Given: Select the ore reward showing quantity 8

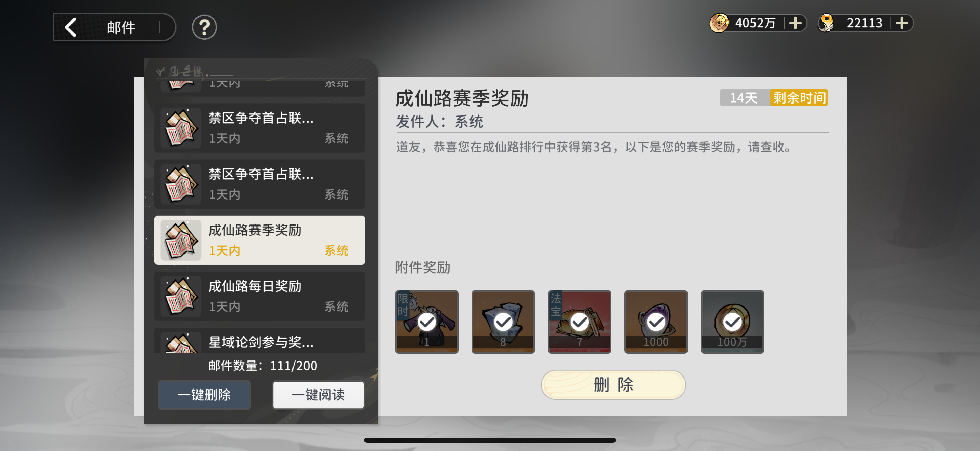Looking at the screenshot, I should point(503,322).
